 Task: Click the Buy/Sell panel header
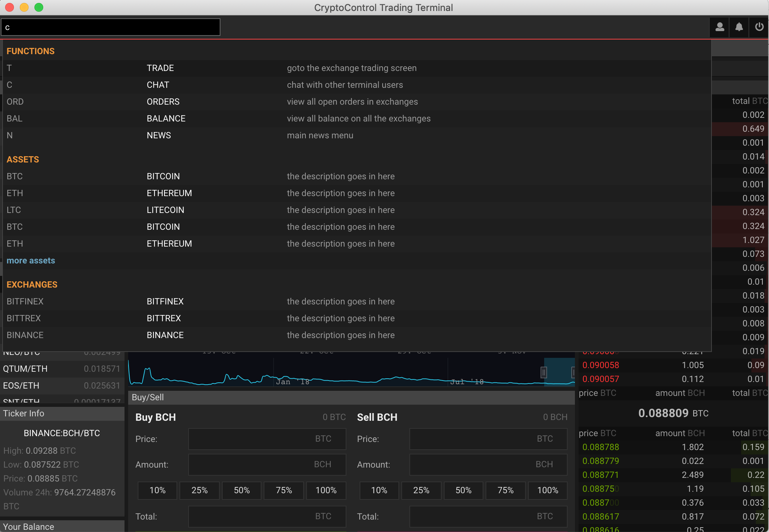352,398
